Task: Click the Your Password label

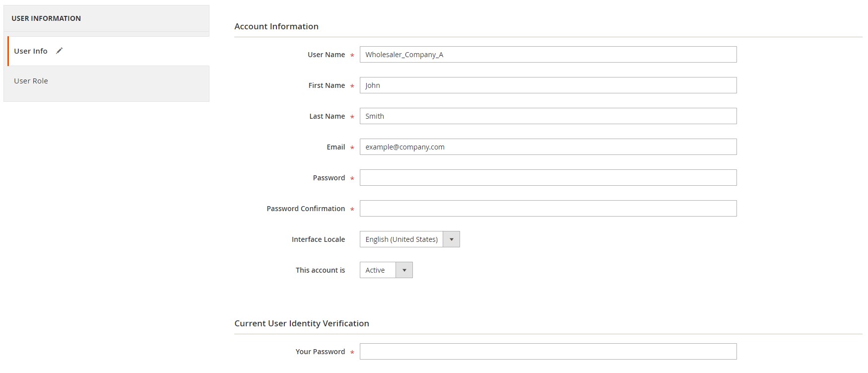Action: pyautogui.click(x=320, y=352)
